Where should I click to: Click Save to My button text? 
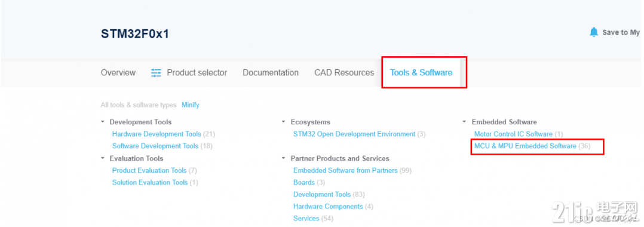click(621, 32)
